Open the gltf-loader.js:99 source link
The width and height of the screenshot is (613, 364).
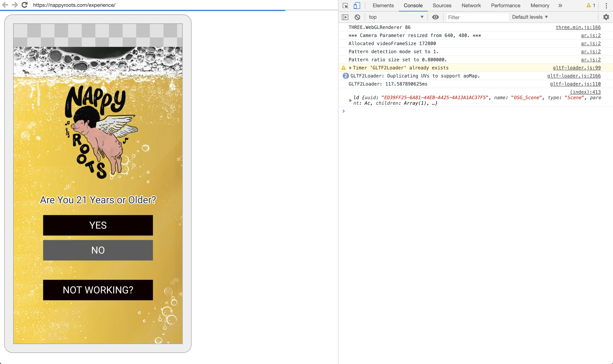(576, 68)
